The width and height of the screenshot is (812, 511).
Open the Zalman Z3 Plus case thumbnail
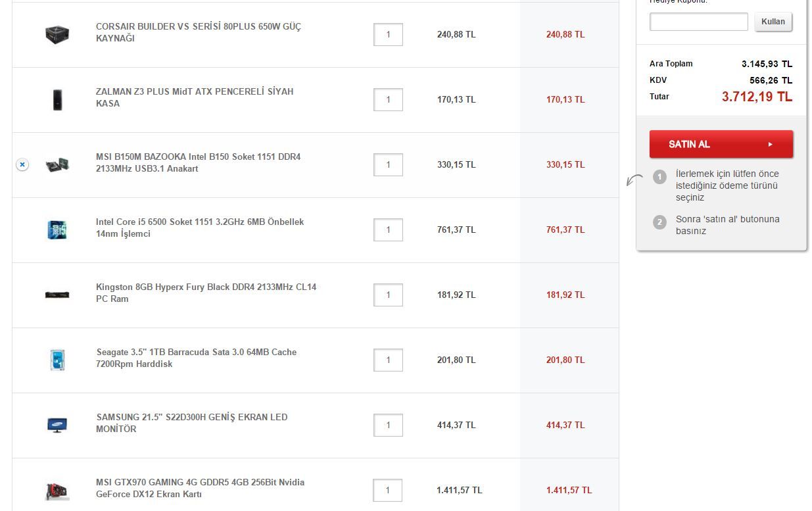coord(57,99)
